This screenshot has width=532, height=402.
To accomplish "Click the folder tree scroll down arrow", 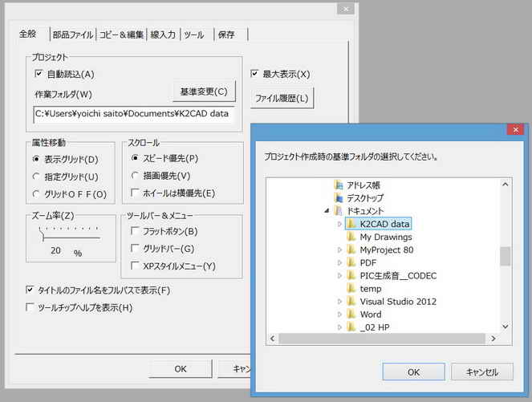I will (x=506, y=327).
